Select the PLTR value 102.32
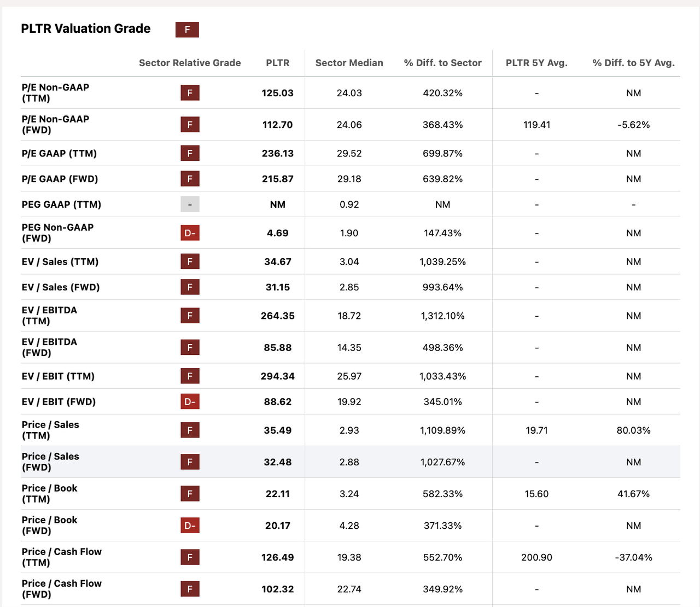The width and height of the screenshot is (700, 607). coord(278,589)
